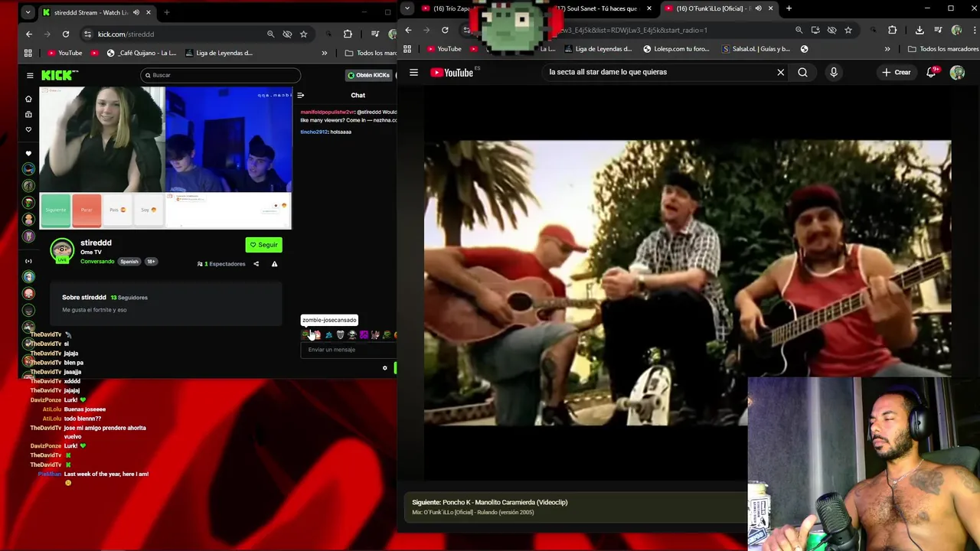Open YouTube notifications bell
Image resolution: width=980 pixels, height=551 pixels.
(932, 73)
